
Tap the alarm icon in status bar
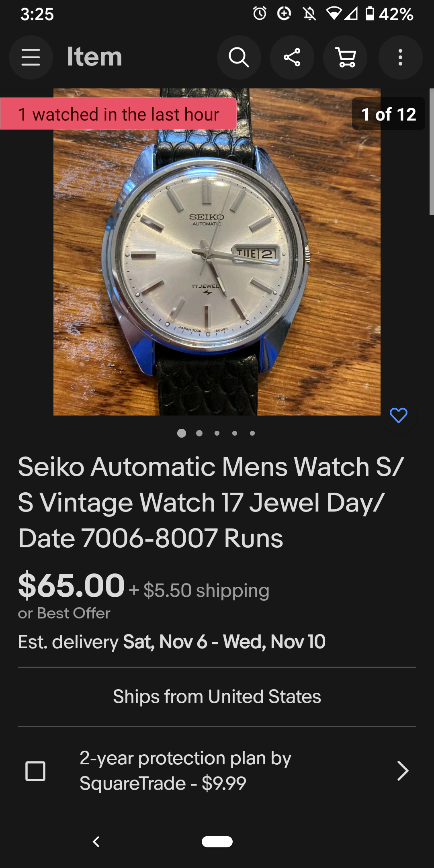pos(260,14)
